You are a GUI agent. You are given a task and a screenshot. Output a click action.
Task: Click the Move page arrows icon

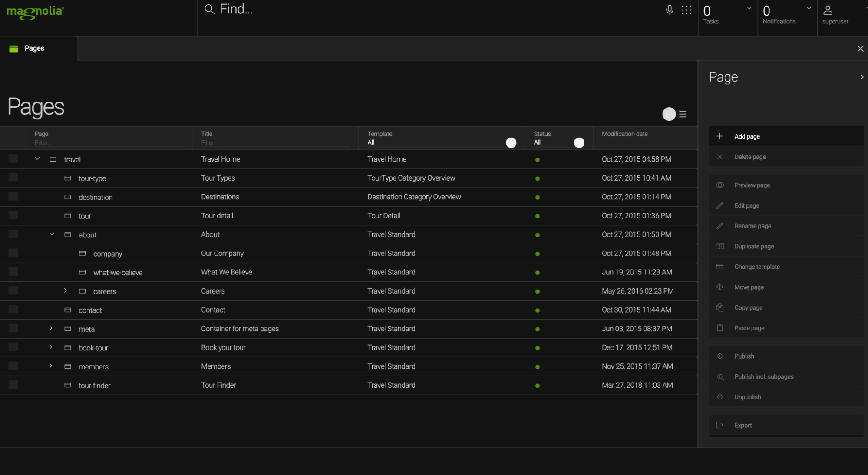(719, 287)
